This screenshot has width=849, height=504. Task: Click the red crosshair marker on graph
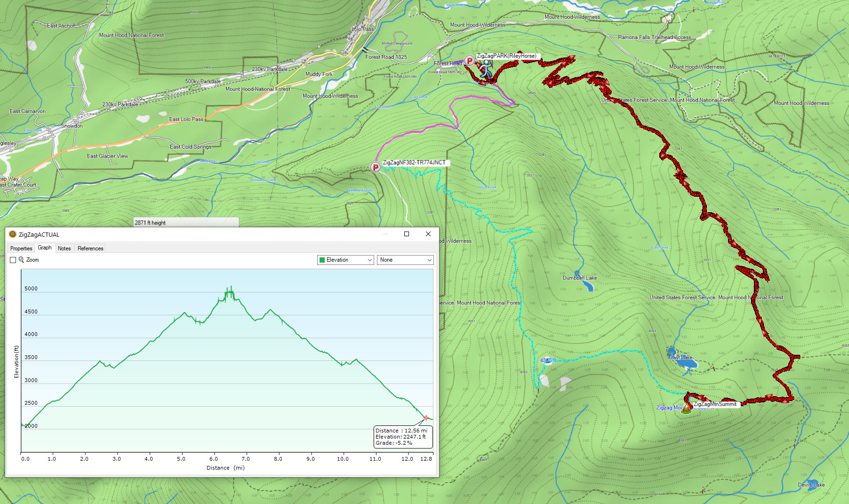pos(426,418)
